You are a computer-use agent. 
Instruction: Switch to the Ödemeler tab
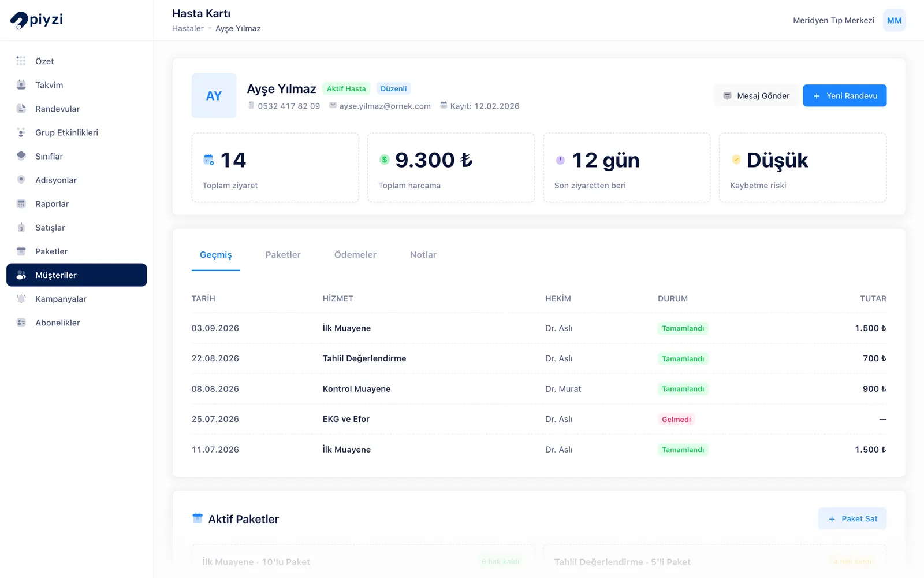coord(355,255)
